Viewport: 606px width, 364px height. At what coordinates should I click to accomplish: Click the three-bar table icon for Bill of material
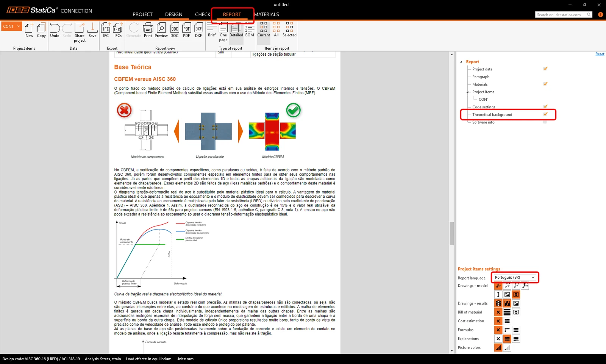507,312
